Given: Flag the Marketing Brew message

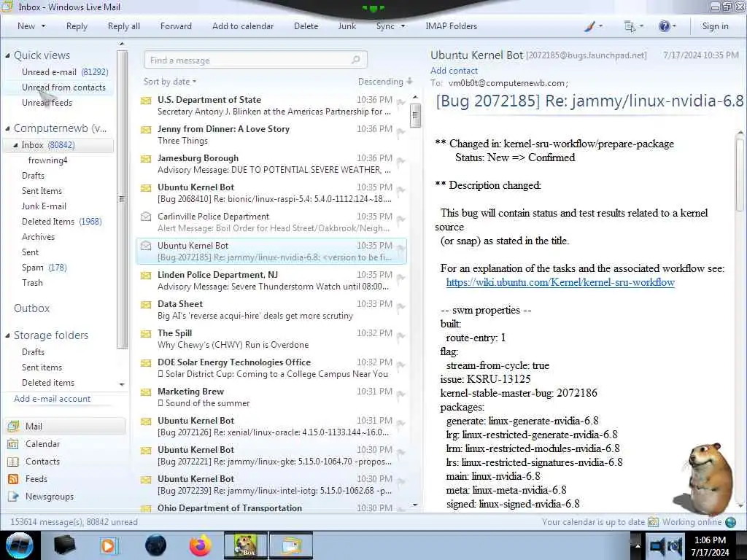Looking at the screenshot, I should coord(400,394).
